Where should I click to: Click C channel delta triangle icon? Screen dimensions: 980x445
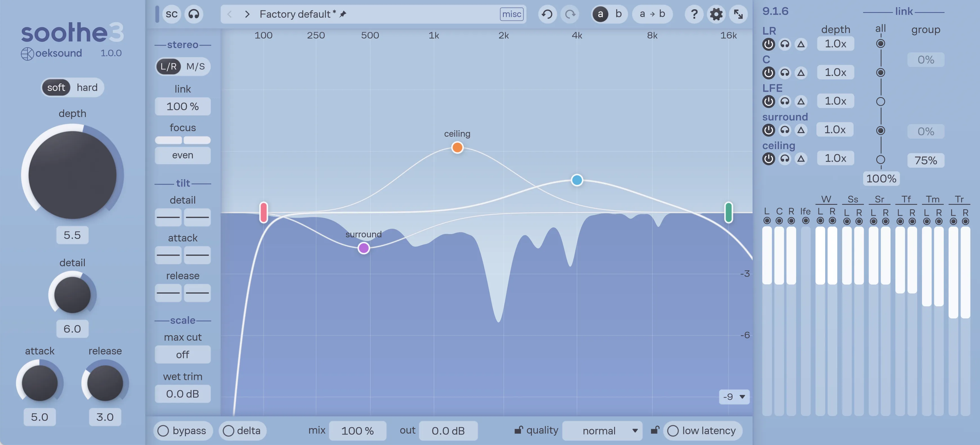click(x=801, y=73)
